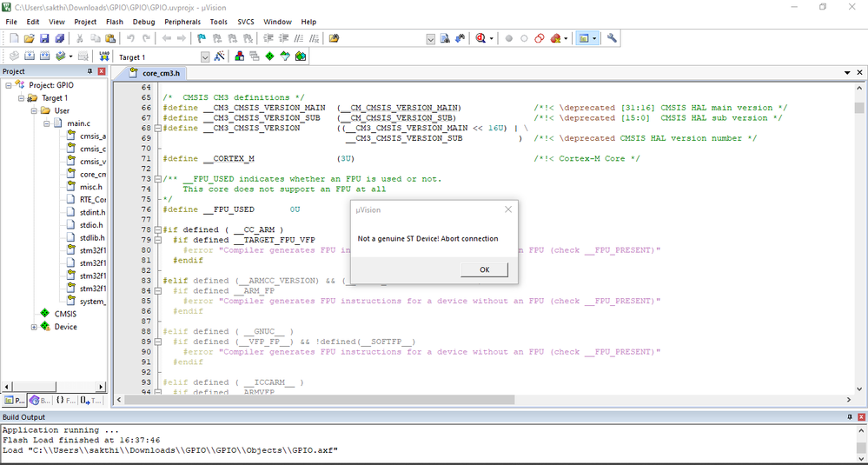Viewport: 868px width, 465px height.
Task: Open Manage Run-Time Environment green diamond icon
Action: (x=269, y=56)
